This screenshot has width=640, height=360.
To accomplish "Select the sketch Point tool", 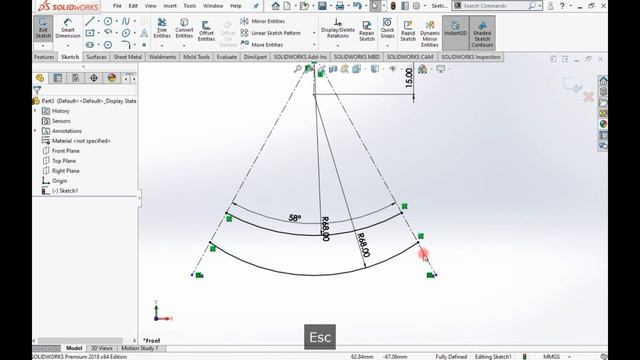I will click(144, 45).
